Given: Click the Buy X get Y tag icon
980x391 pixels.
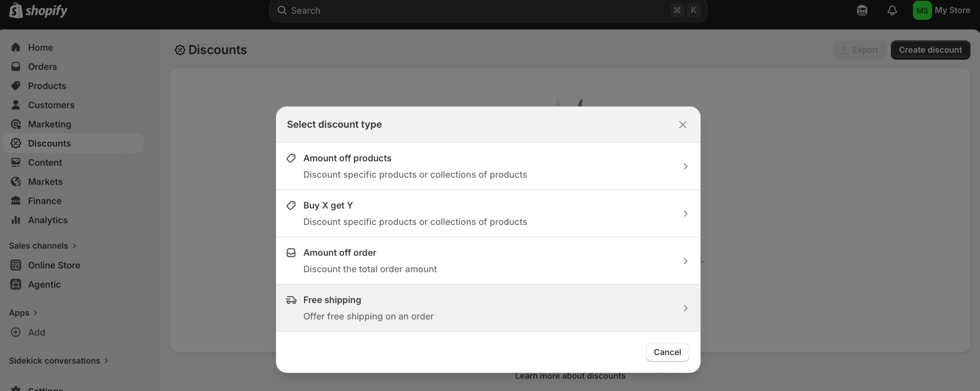Looking at the screenshot, I should [x=291, y=205].
